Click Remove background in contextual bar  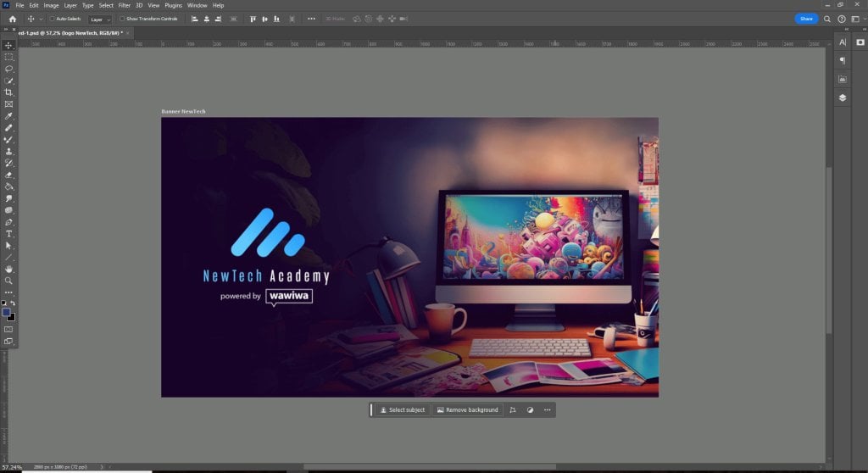click(x=467, y=410)
